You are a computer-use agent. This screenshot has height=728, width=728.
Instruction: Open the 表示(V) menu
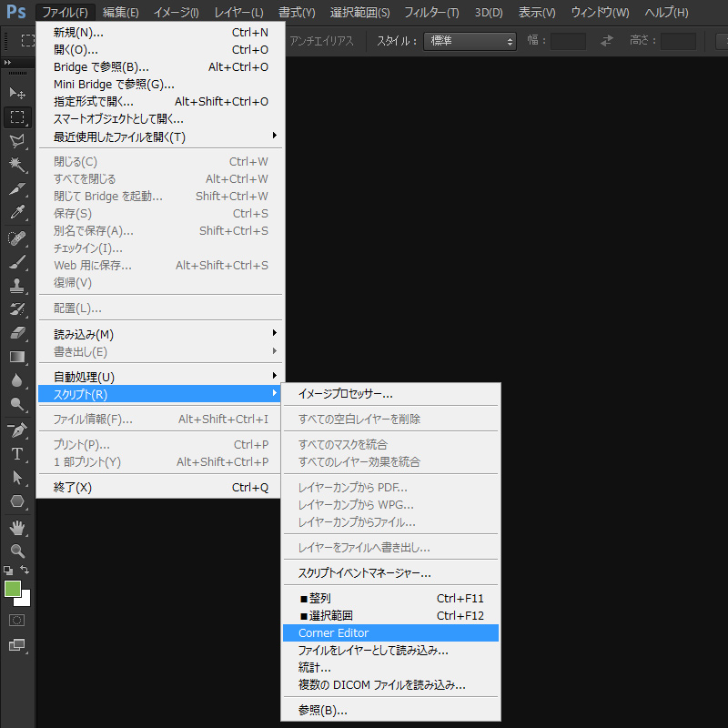click(537, 12)
